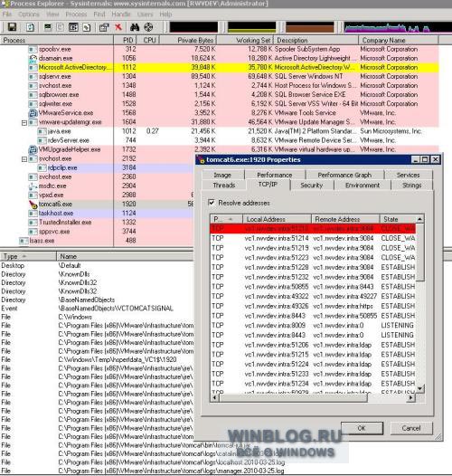Click the binoculars Find Handle icon

135,27
